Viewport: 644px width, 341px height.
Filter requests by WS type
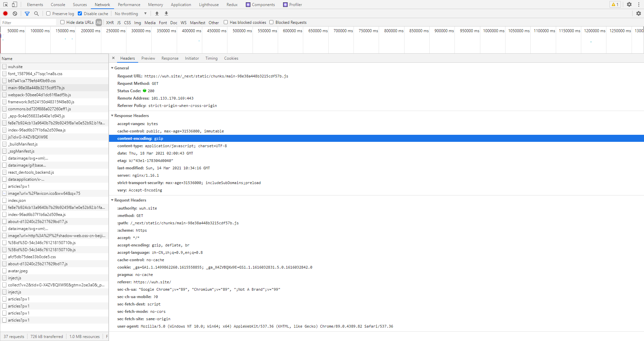pos(183,22)
